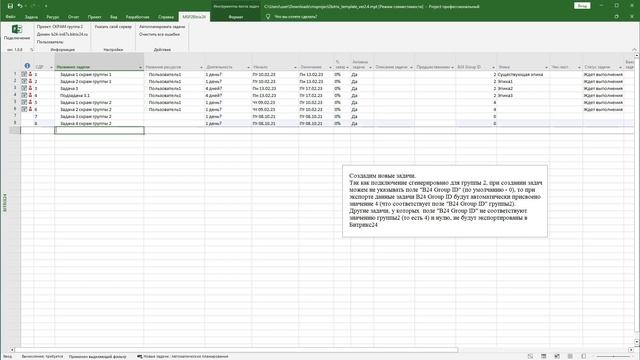Screen dimensions: 640x360
Task: Click the Вход sign-in button
Action: pyautogui.click(x=582, y=6)
